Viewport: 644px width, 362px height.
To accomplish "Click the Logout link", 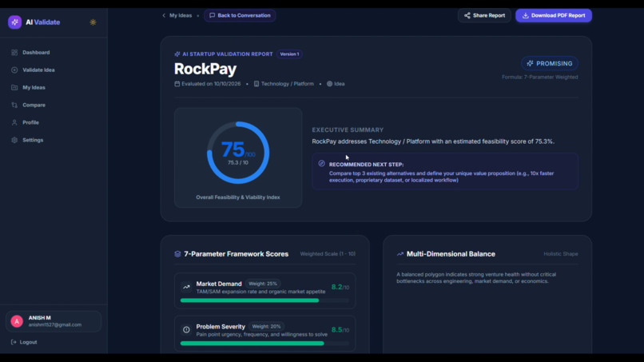I will 24,342.
